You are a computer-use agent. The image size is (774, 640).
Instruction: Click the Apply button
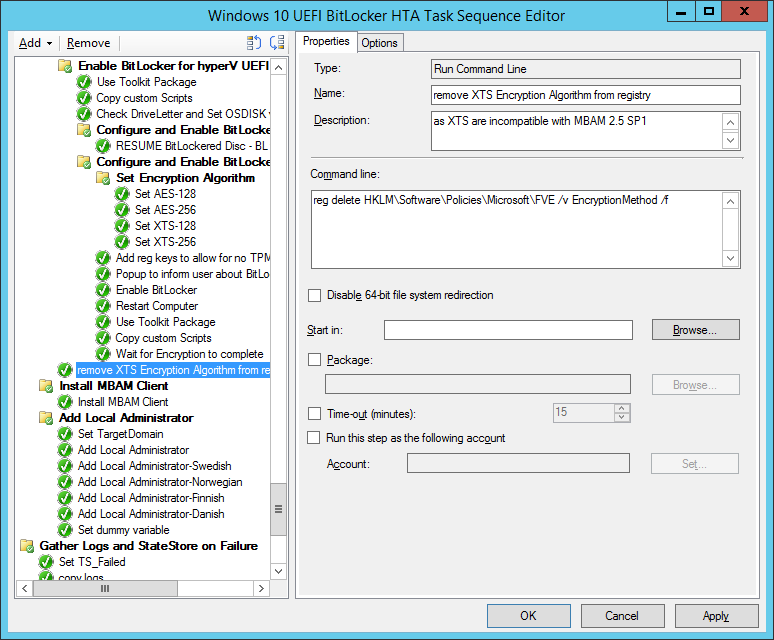(716, 616)
